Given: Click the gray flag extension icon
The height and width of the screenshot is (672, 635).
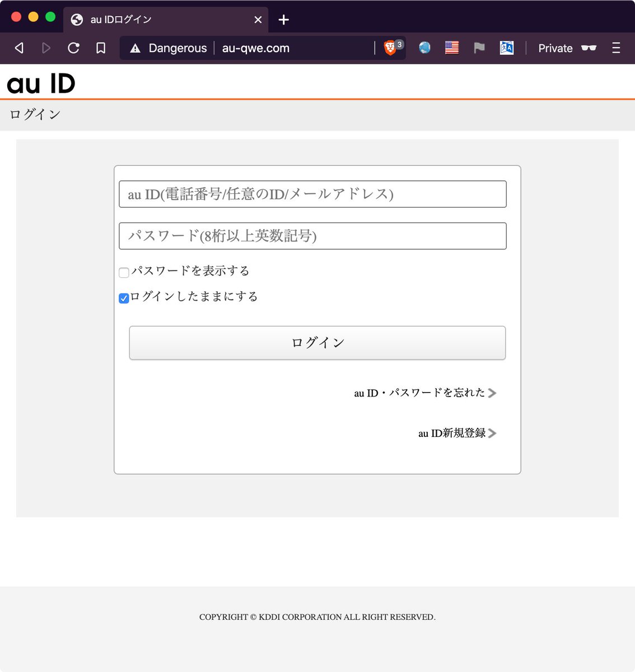Looking at the screenshot, I should [x=479, y=48].
